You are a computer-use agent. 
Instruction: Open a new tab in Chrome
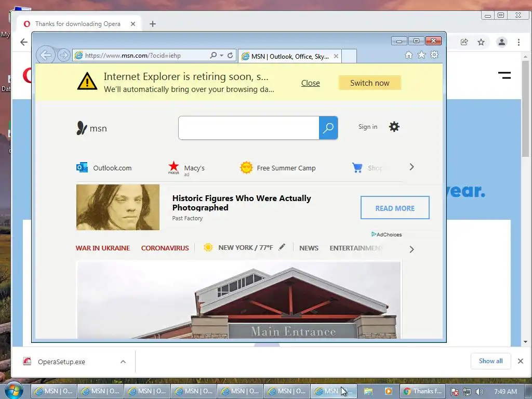(153, 24)
